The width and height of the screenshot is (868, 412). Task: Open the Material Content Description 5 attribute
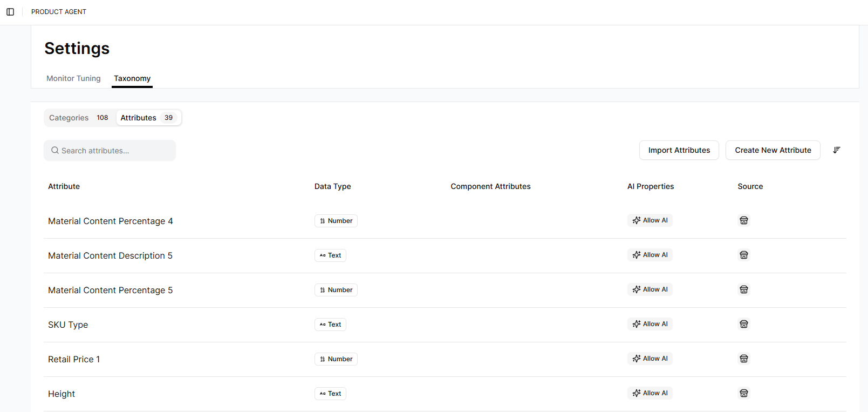pos(111,255)
